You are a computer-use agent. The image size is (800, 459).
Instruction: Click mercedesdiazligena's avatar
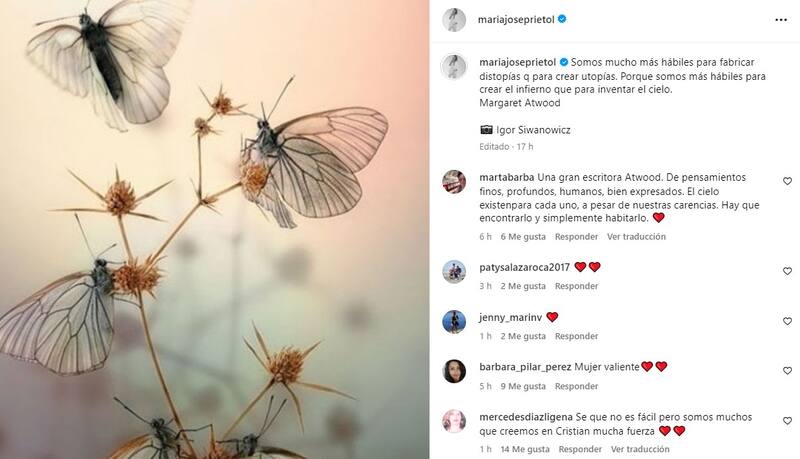tap(454, 421)
